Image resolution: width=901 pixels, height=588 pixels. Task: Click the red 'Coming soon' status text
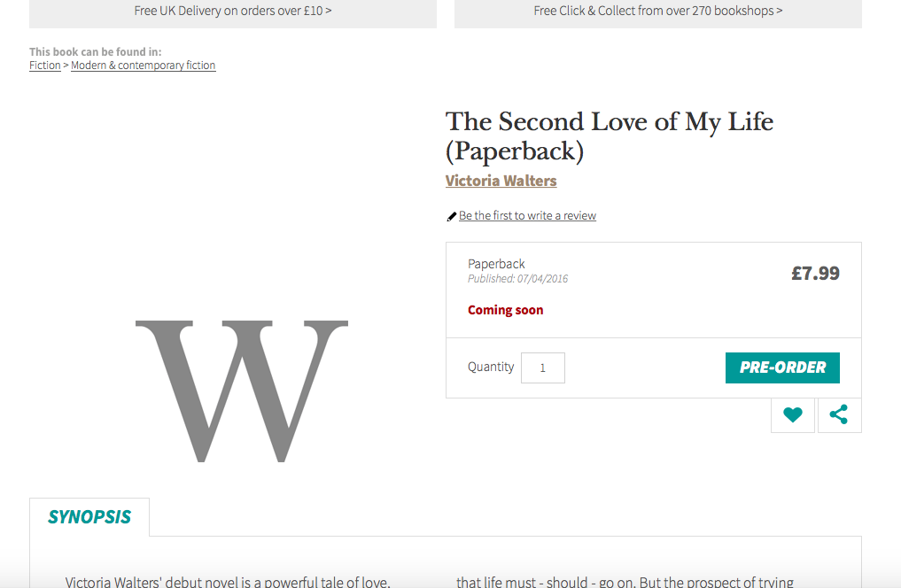pyautogui.click(x=506, y=310)
